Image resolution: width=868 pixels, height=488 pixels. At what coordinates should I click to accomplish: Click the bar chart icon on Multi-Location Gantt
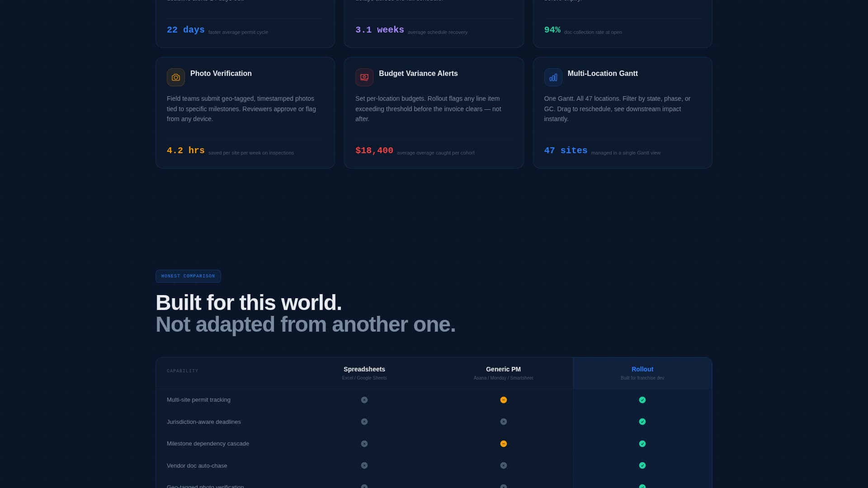click(x=553, y=77)
